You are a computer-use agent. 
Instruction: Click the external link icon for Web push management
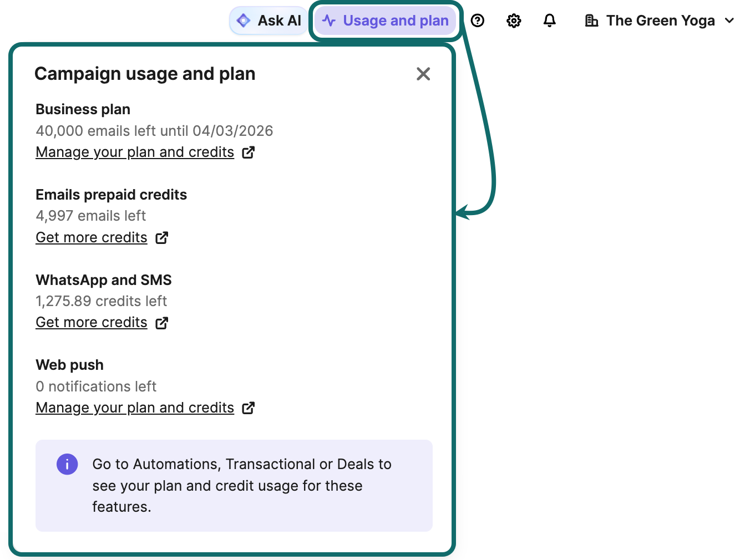click(x=249, y=408)
